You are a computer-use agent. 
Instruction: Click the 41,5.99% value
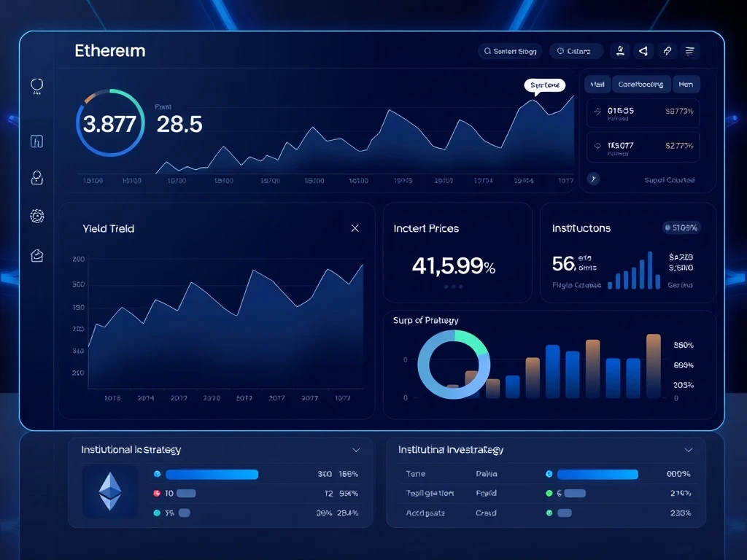453,265
